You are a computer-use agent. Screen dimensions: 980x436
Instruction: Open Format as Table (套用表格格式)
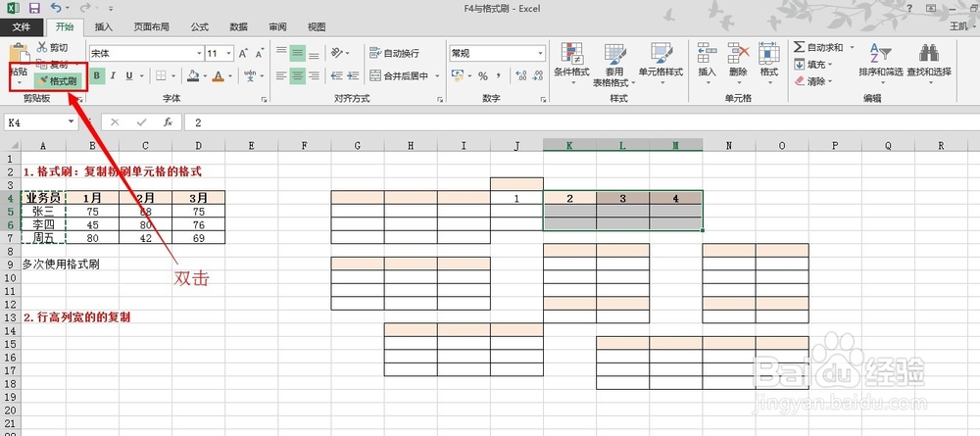(615, 64)
